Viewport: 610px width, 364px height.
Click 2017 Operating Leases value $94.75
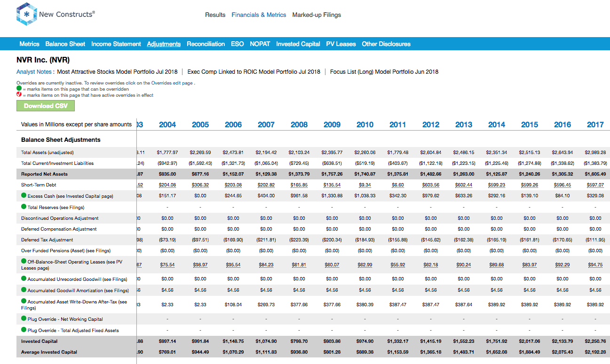tap(595, 265)
